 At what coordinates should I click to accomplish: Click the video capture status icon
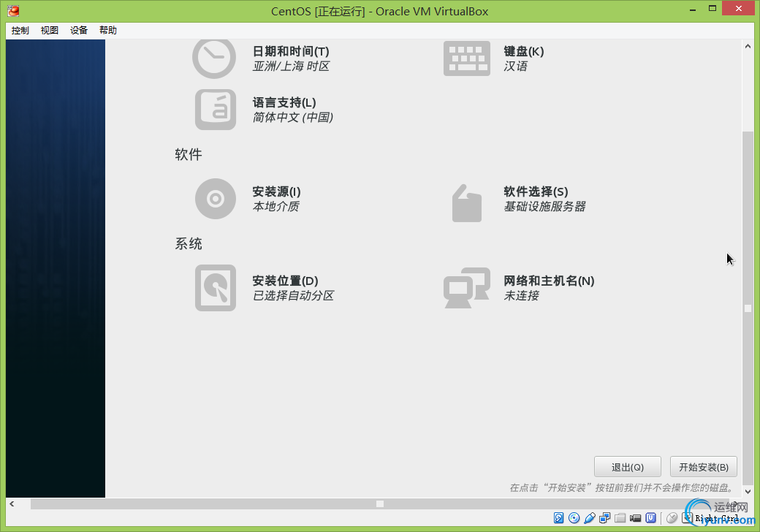click(x=636, y=518)
